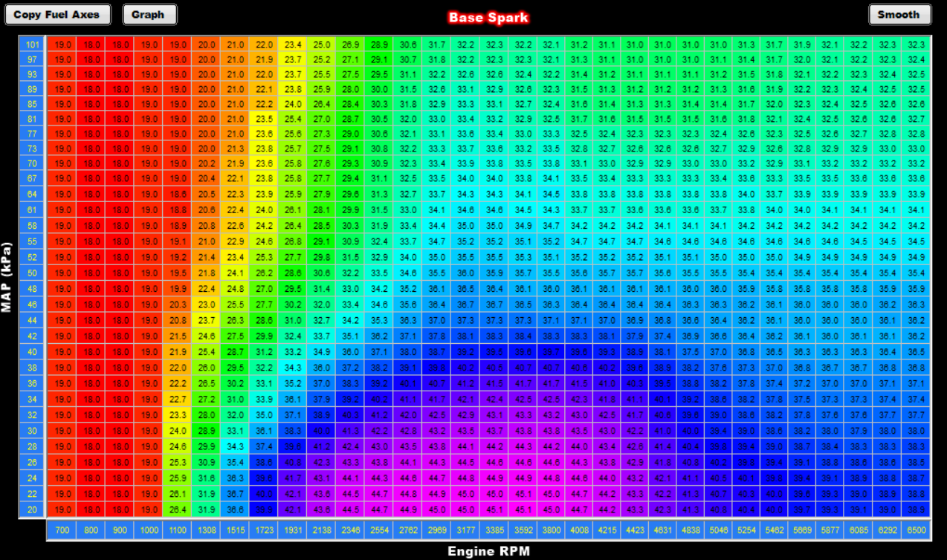The width and height of the screenshot is (947, 560).
Task: Click the Copy Fuel Axes button
Action: tap(57, 14)
